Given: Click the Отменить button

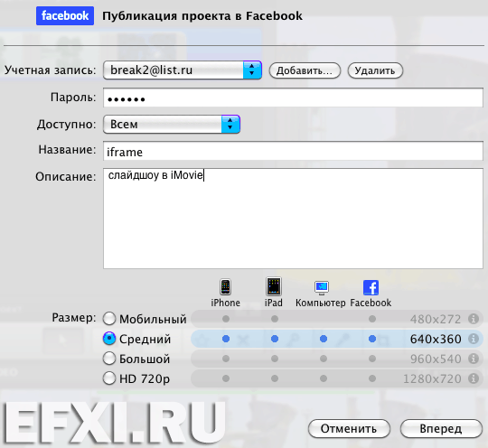Looking at the screenshot, I should [x=349, y=429].
